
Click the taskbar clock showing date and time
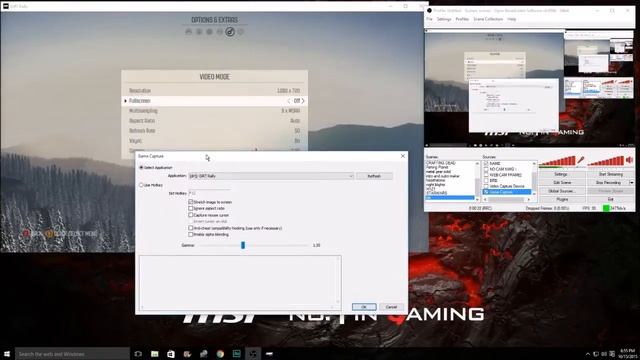pos(627,354)
